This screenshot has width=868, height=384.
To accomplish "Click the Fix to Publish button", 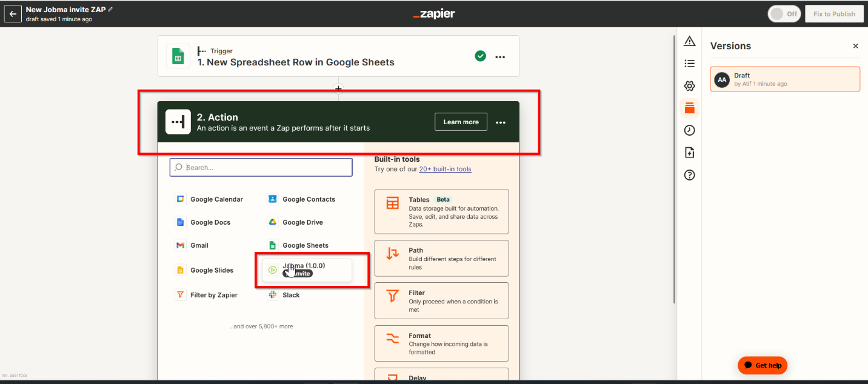I will tap(834, 14).
